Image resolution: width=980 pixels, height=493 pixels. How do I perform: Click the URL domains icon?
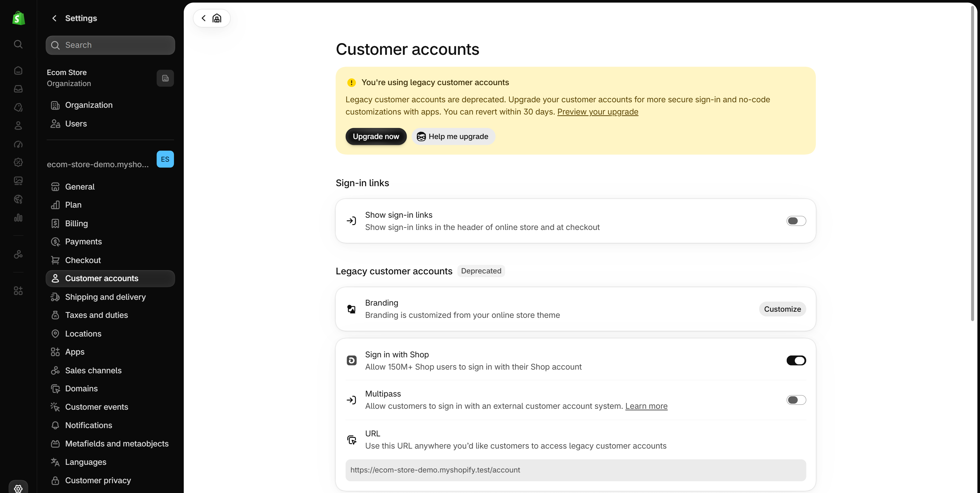[352, 440]
